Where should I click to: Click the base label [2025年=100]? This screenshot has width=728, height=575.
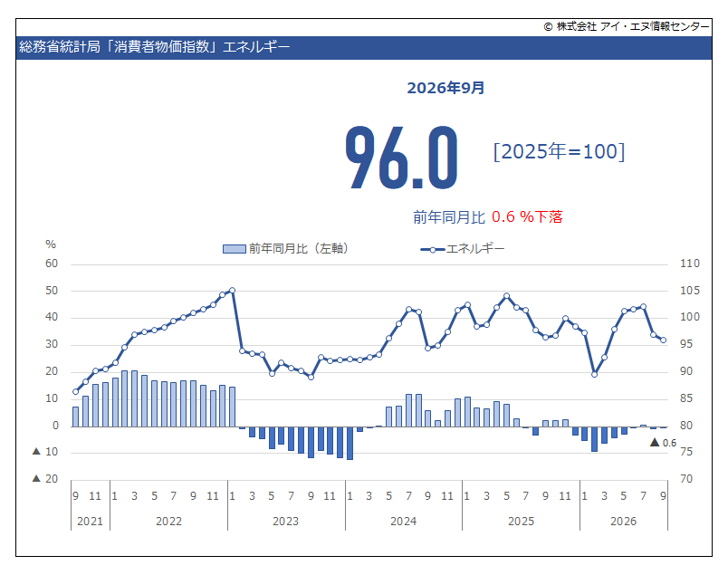tap(559, 151)
